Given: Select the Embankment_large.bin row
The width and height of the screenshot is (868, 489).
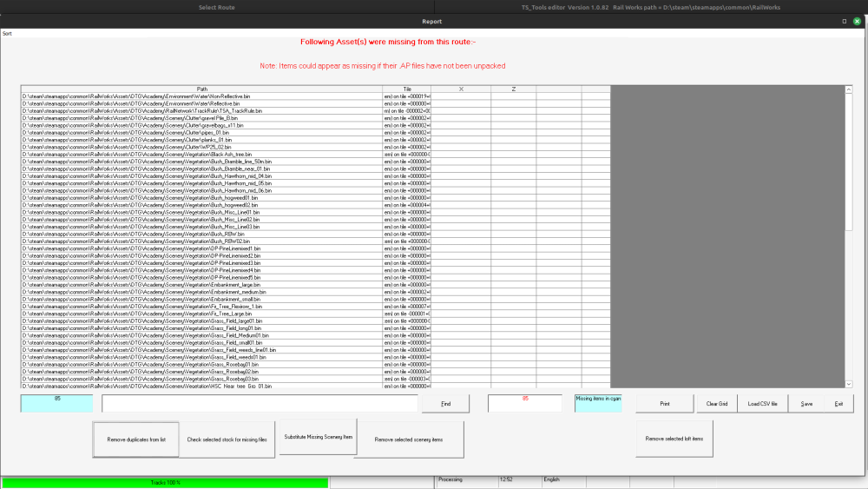Looking at the screenshot, I should pyautogui.click(x=316, y=285).
